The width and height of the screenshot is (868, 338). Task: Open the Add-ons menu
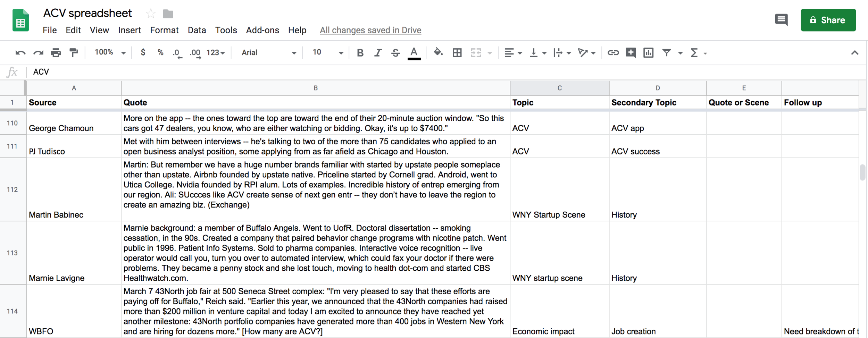[262, 30]
